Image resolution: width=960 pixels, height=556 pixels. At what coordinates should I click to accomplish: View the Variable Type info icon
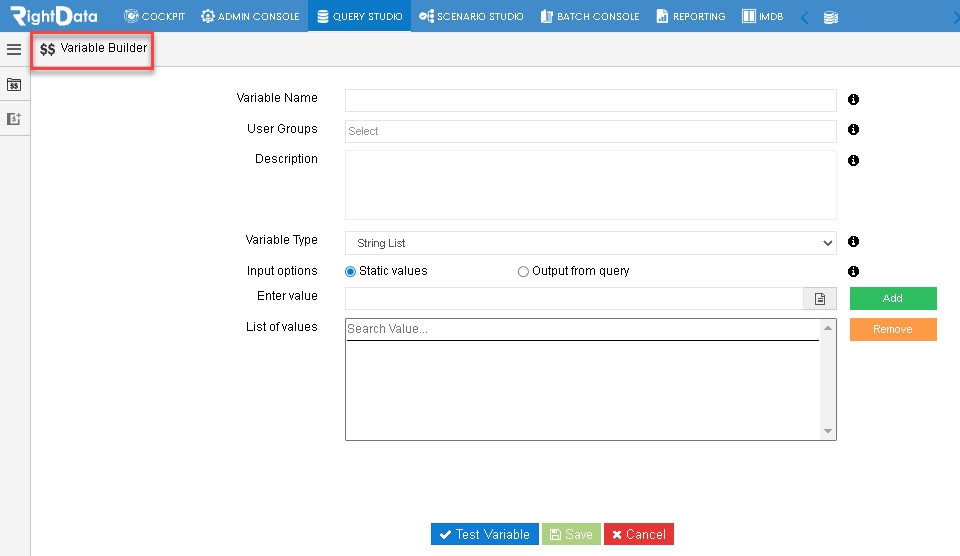click(853, 241)
